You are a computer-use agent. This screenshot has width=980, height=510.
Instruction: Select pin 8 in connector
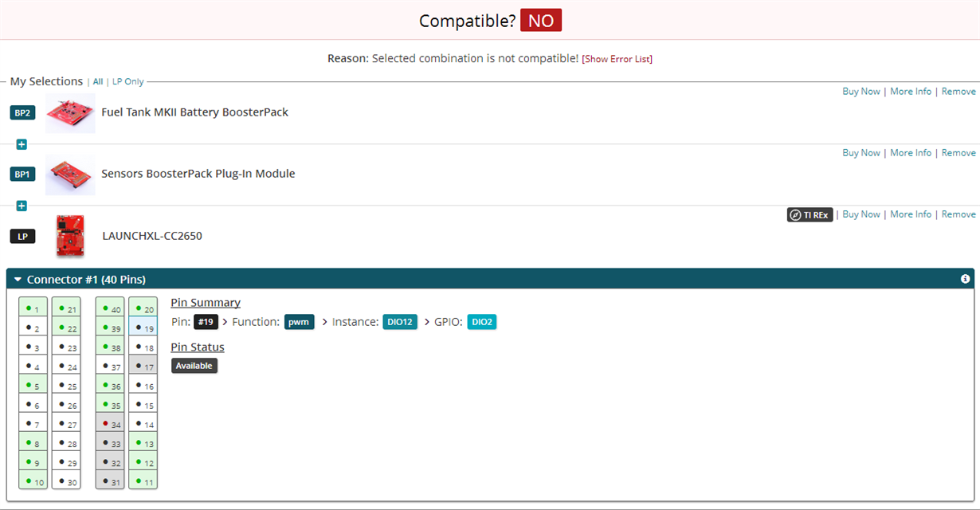coord(33,443)
